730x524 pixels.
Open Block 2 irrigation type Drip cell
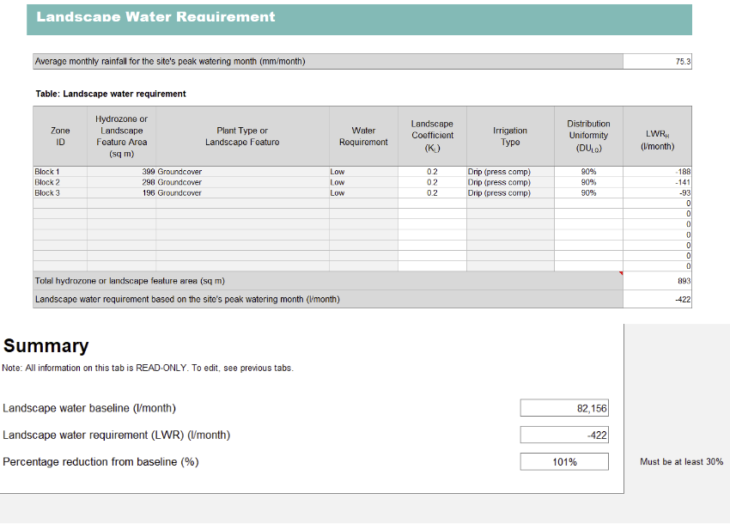[x=510, y=183]
